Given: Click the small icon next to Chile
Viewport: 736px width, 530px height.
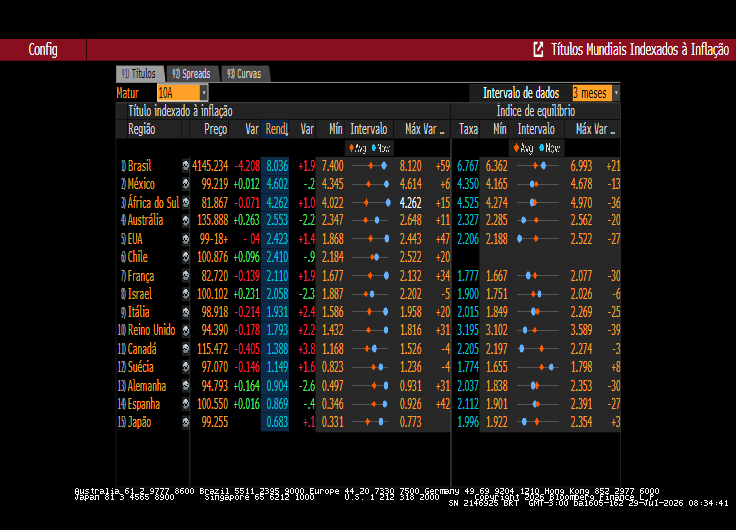Looking at the screenshot, I should 186,257.
